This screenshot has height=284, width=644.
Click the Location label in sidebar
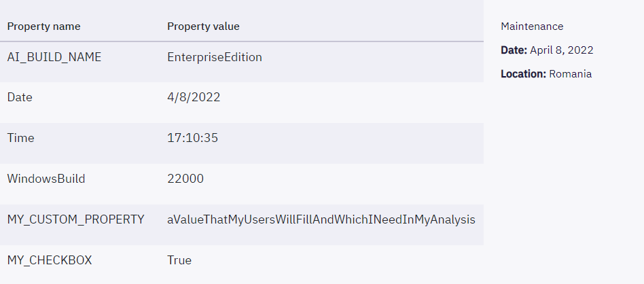click(523, 74)
